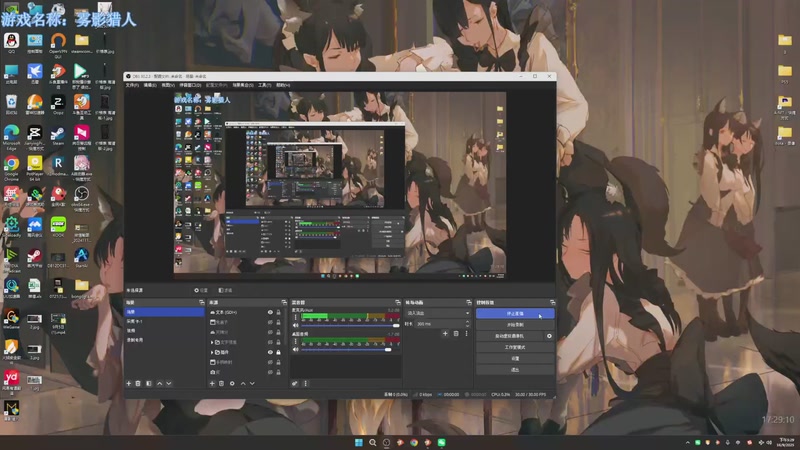Click the 退出 button in Controls panel
Screen dimensions: 800x450
515,369
